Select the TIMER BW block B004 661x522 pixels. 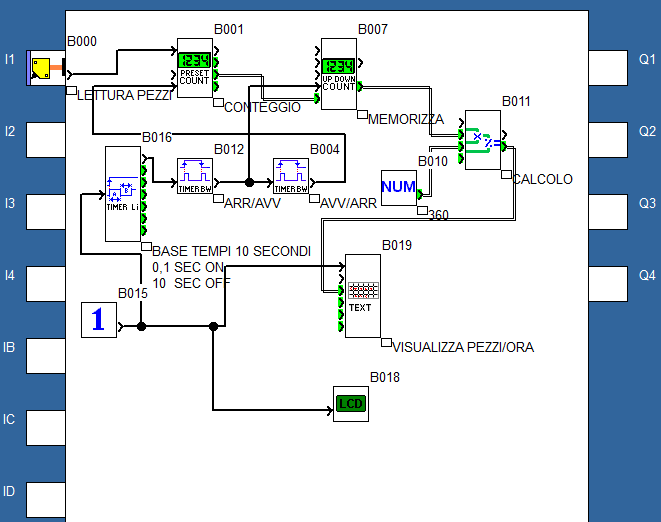(x=291, y=175)
